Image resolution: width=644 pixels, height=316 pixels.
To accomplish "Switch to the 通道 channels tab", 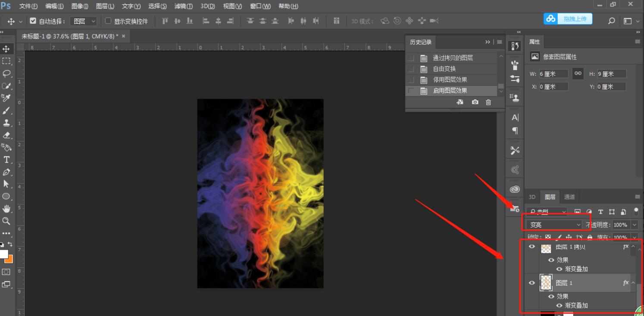I will point(569,197).
